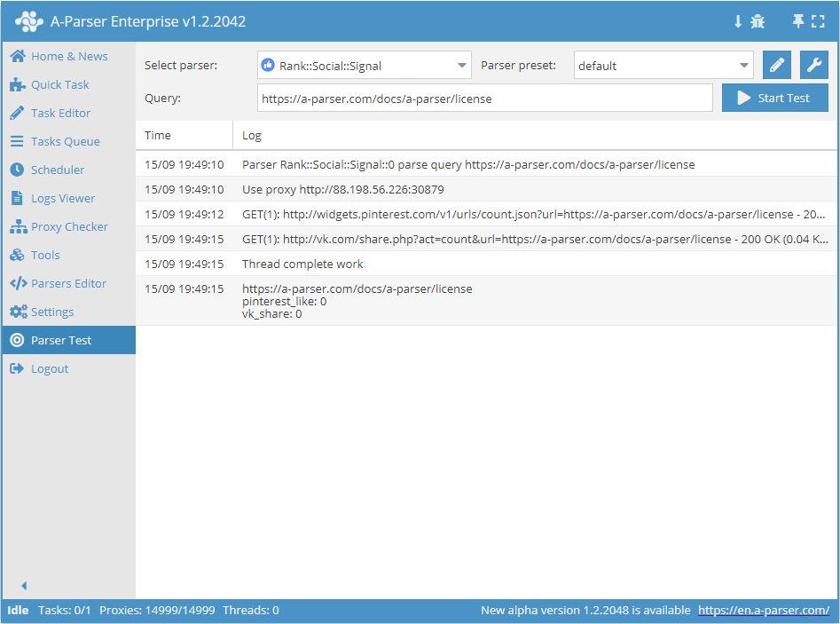Screen dimensions: 840x624
Task: Toggle fullscreen mode icon
Action: [x=818, y=21]
